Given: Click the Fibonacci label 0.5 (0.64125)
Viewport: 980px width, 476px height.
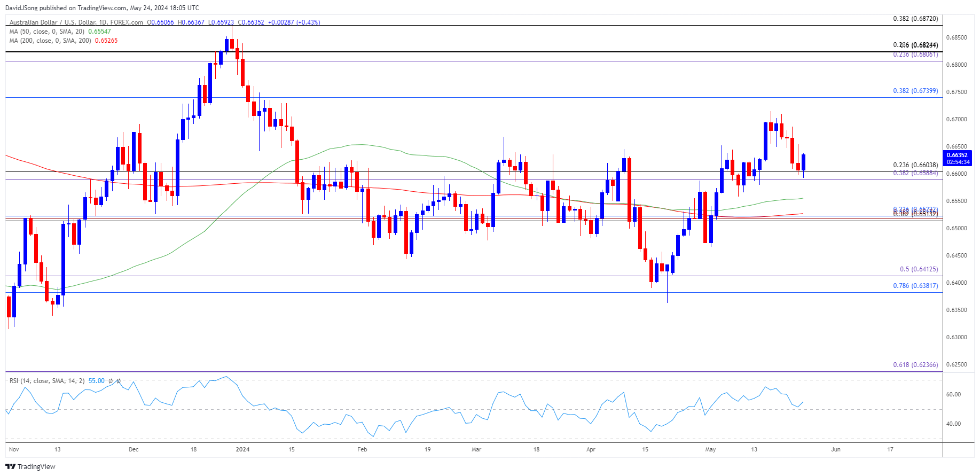Looking at the screenshot, I should tap(919, 269).
